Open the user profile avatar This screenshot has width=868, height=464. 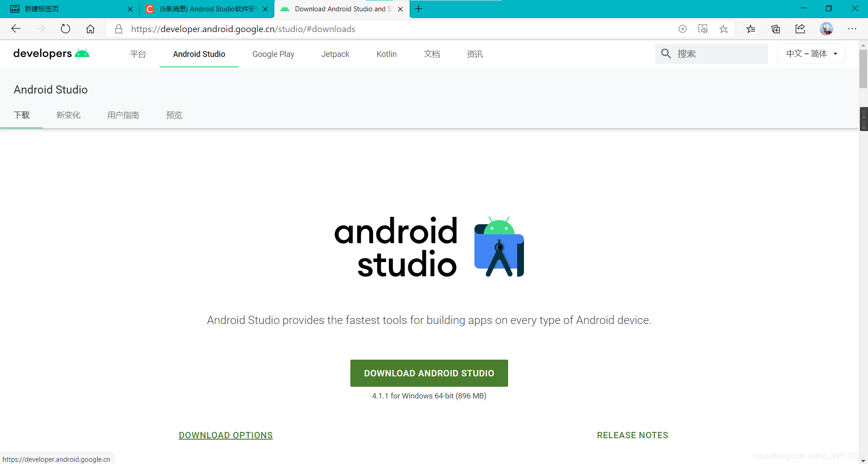(826, 29)
